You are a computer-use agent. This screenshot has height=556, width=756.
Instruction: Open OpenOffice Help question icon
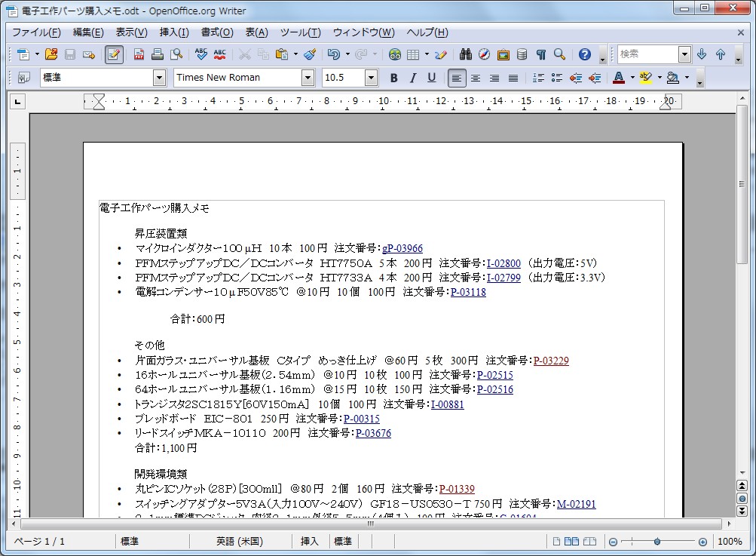pos(585,54)
